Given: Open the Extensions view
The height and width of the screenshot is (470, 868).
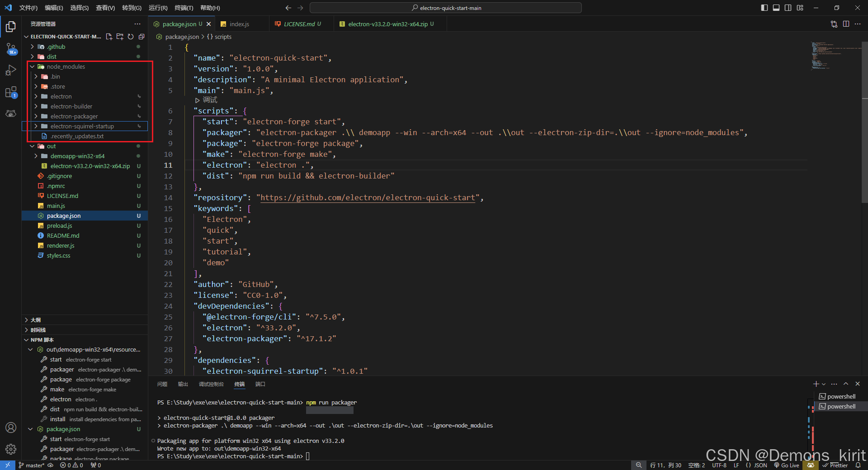Looking at the screenshot, I should pyautogui.click(x=11, y=92).
